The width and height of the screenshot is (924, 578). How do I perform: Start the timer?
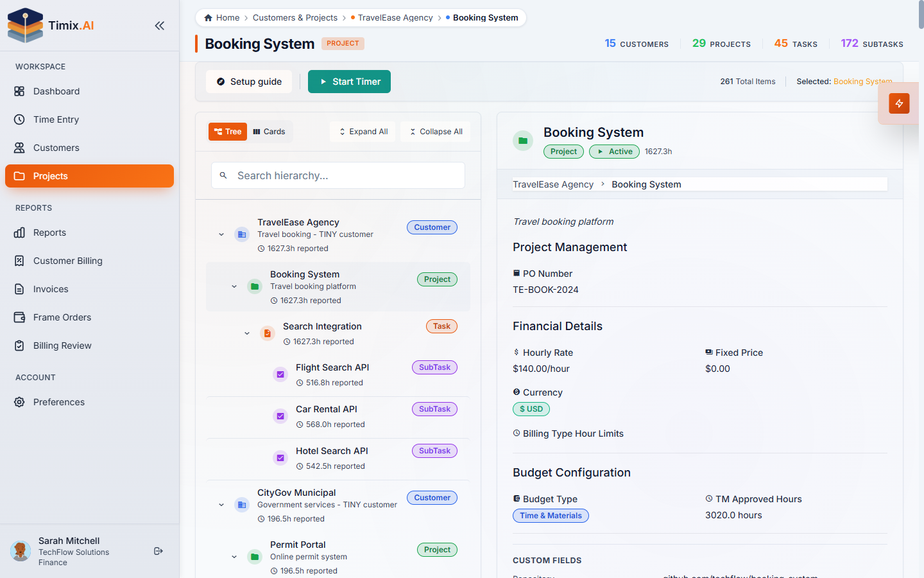point(349,82)
